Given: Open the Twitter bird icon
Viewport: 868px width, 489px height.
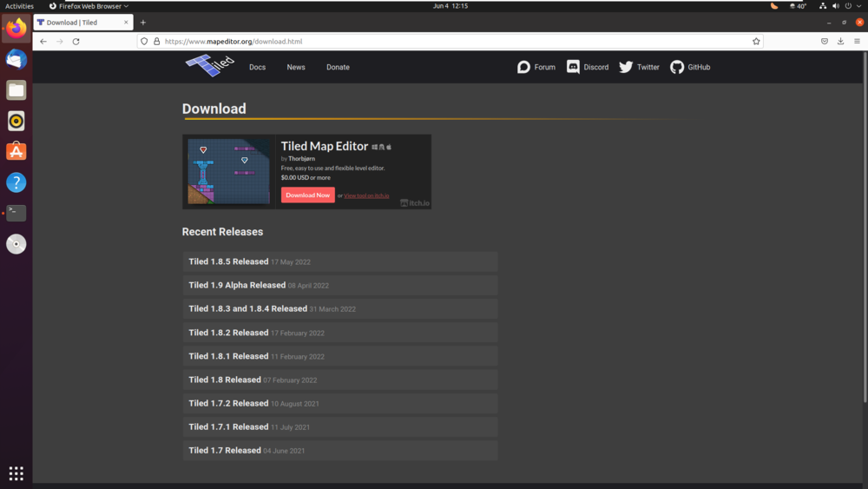Looking at the screenshot, I should (626, 67).
